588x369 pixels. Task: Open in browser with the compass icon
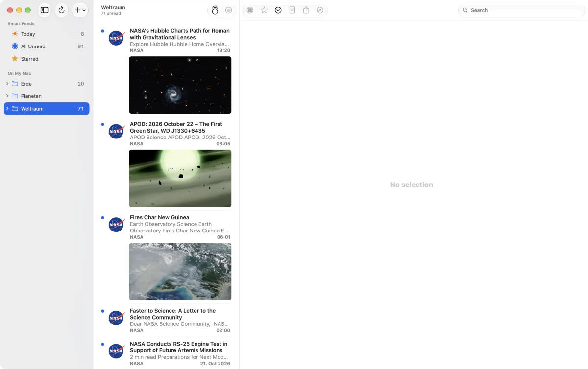320,10
